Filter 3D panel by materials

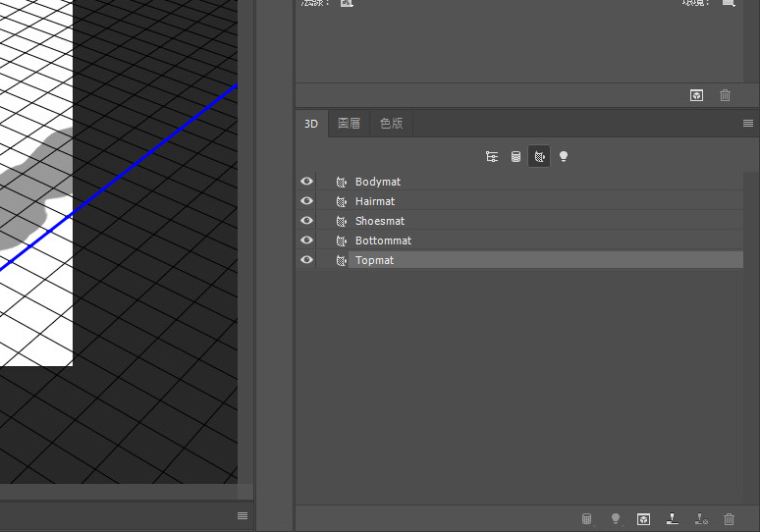point(539,157)
